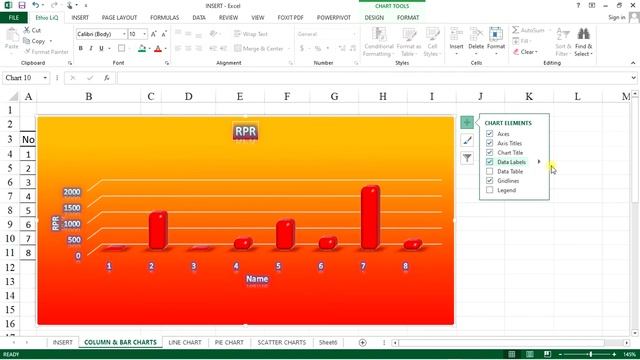The width and height of the screenshot is (640, 360).
Task: Click the Chart Elements plus button
Action: (467, 122)
